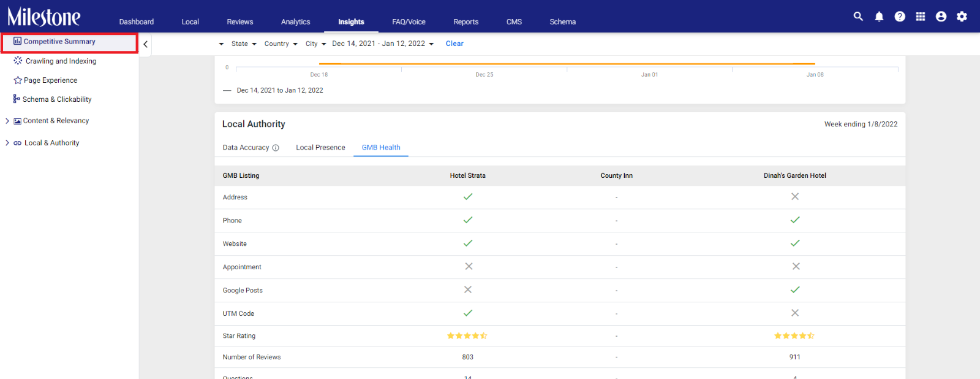Open the Reviews menu
Screen dimensions: 980x379
click(x=240, y=21)
